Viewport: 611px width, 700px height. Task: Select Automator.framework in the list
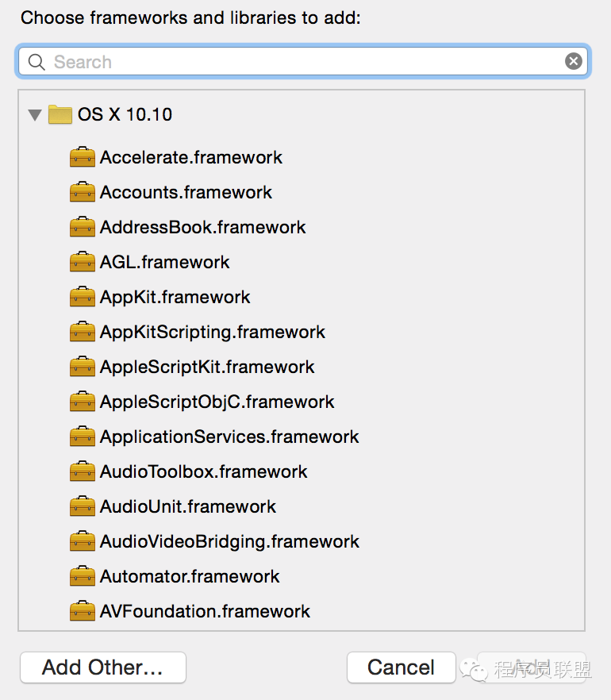pyautogui.click(x=190, y=576)
